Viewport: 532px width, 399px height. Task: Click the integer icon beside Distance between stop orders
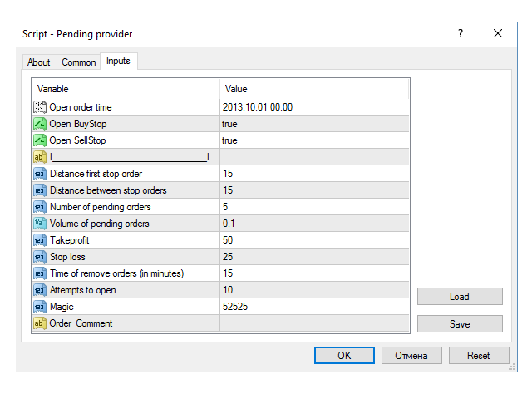click(40, 190)
